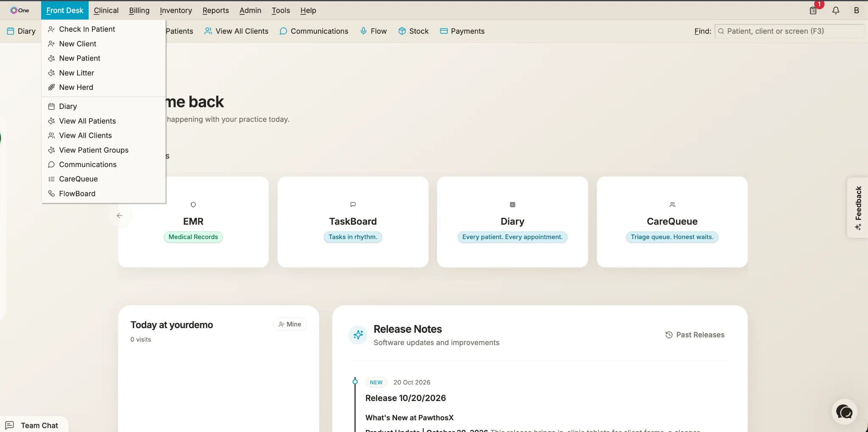Open the Tools menu
Screen dimensions: 868x432
tap(281, 10)
